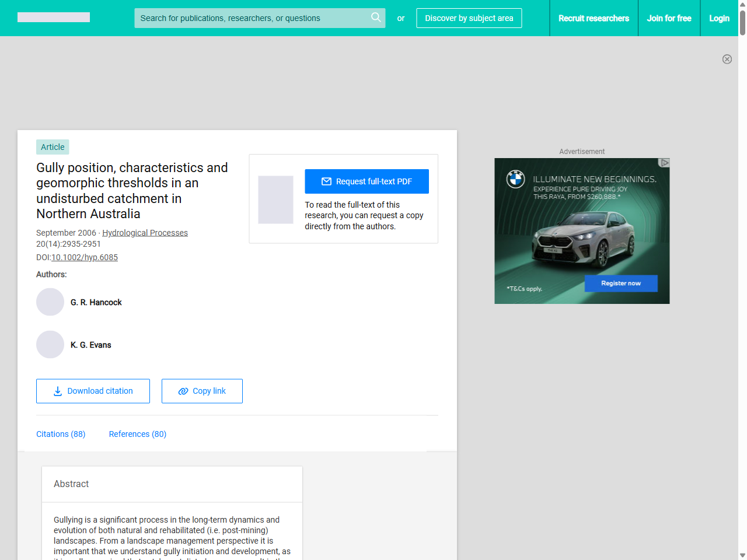Click Login in the header

[719, 18]
